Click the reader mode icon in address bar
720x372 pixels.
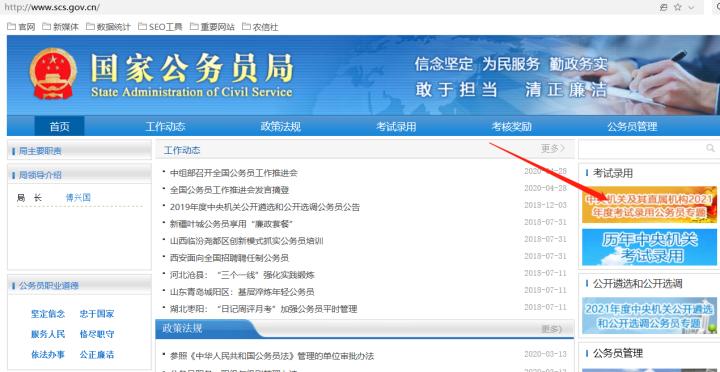(x=664, y=7)
